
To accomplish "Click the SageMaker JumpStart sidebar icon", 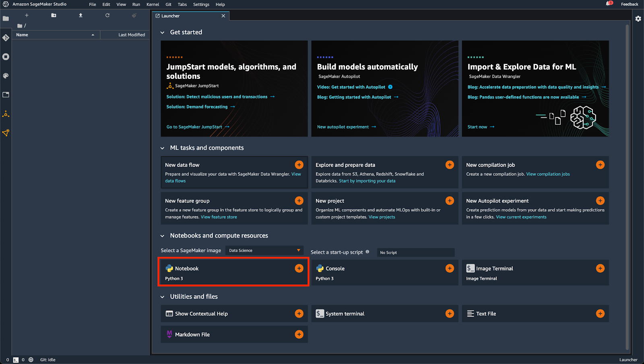I will point(6,114).
